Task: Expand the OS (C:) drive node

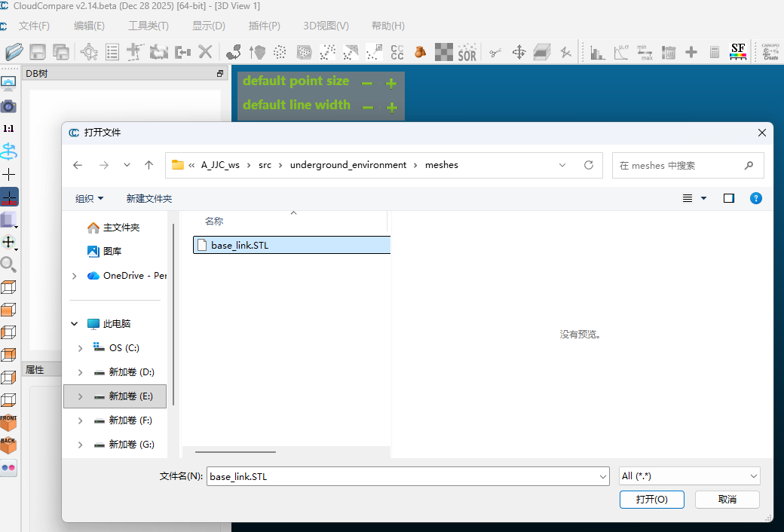Action: (80, 348)
